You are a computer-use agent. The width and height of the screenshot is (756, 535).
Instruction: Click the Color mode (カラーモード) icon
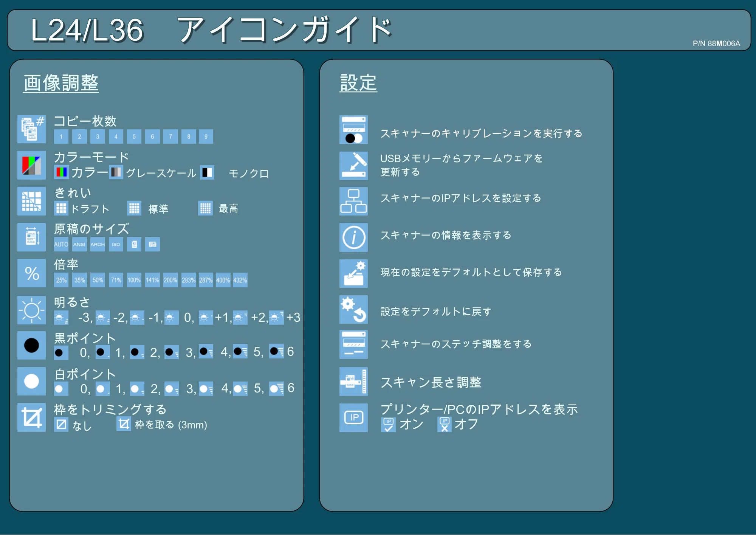[31, 165]
